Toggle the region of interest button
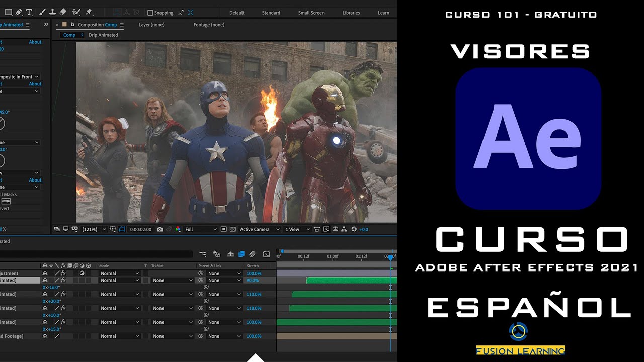This screenshot has height=362, width=644. (x=223, y=229)
